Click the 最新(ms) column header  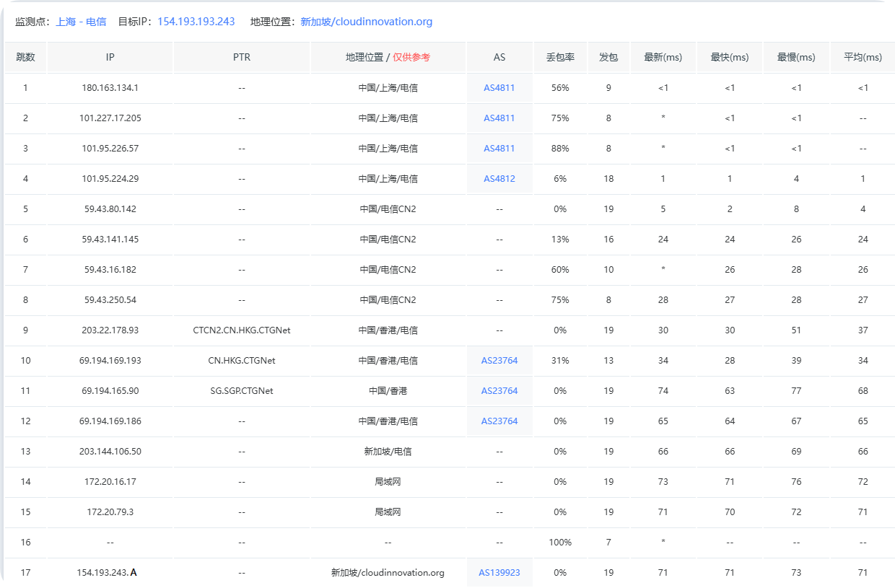pyautogui.click(x=663, y=58)
